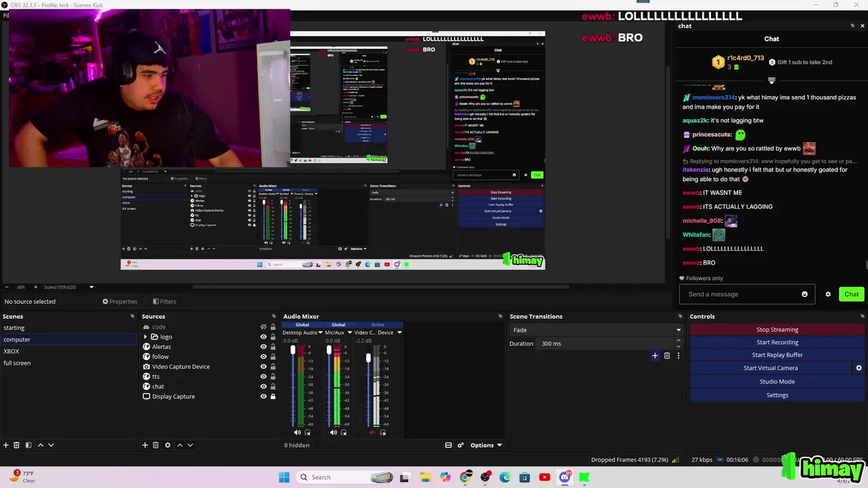Toggle Mic/Aux monitoring headphone icon
The height and width of the screenshot is (488, 868).
pos(344,432)
